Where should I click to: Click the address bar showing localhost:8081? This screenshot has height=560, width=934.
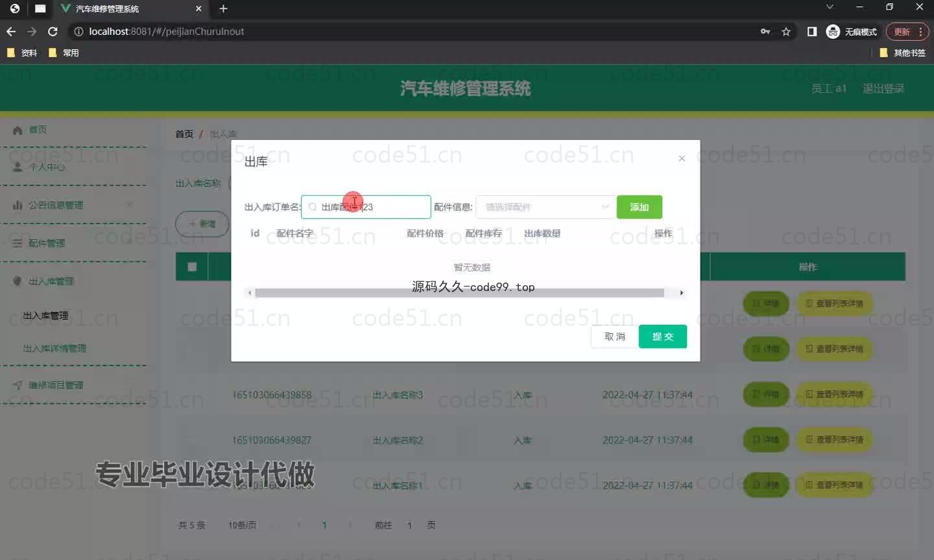coord(415,31)
